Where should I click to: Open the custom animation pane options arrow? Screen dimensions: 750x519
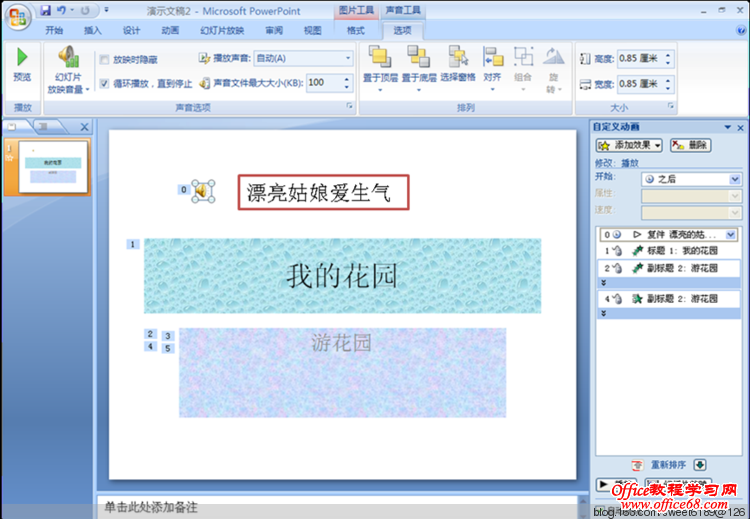coord(728,127)
